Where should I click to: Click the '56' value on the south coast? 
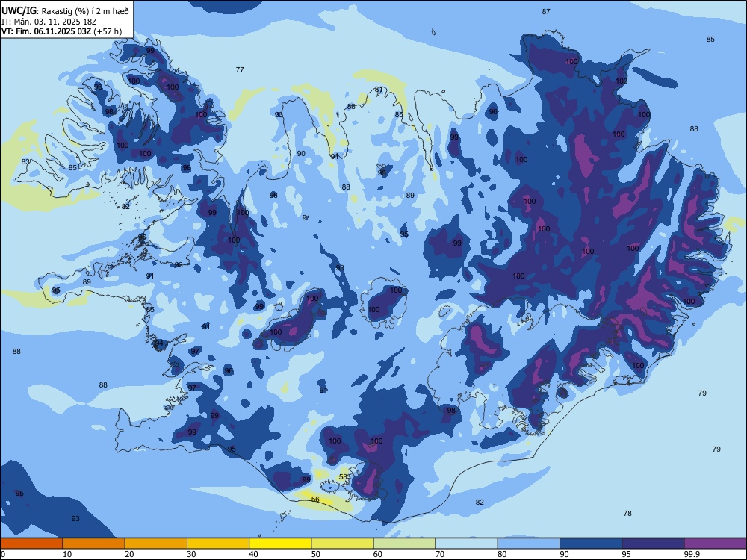coord(315,499)
